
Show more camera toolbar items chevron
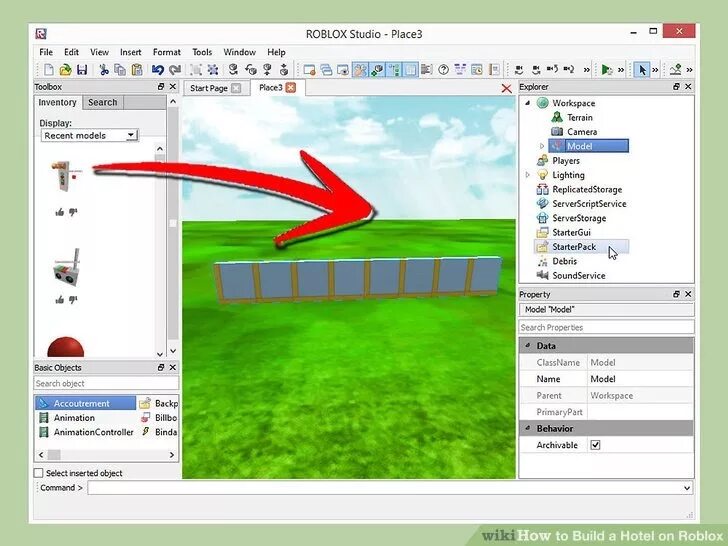[x=586, y=70]
